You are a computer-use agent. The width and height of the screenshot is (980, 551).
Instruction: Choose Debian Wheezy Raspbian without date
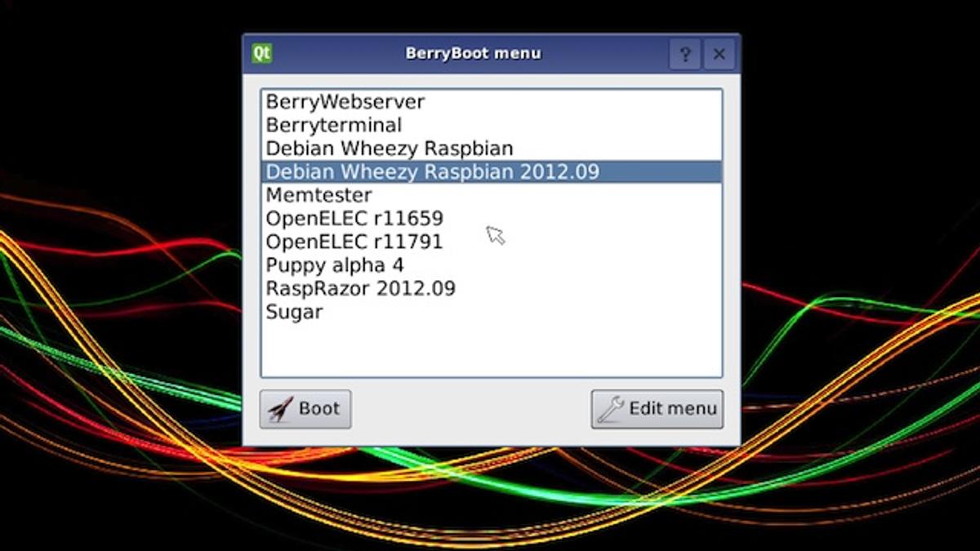492,149
